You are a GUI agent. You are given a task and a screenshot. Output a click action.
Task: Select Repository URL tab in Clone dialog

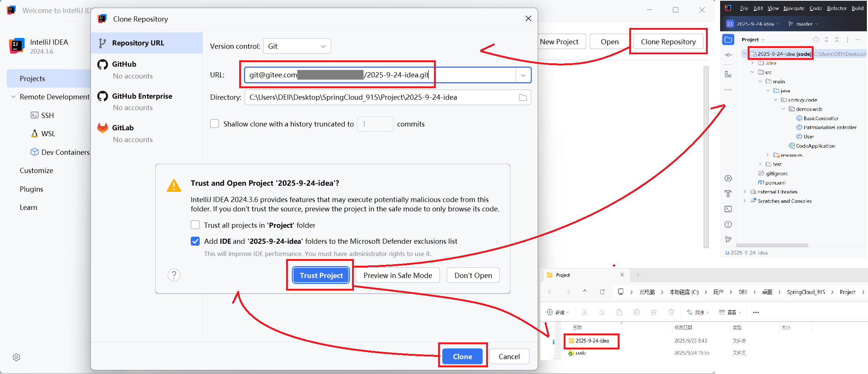coord(147,43)
